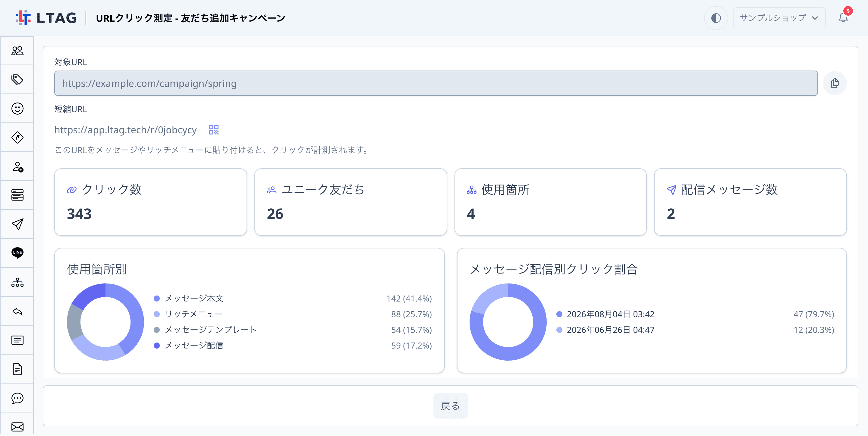The image size is (868, 436).
Task: Open the diamond arrow route sidebar icon
Action: pos(17,137)
